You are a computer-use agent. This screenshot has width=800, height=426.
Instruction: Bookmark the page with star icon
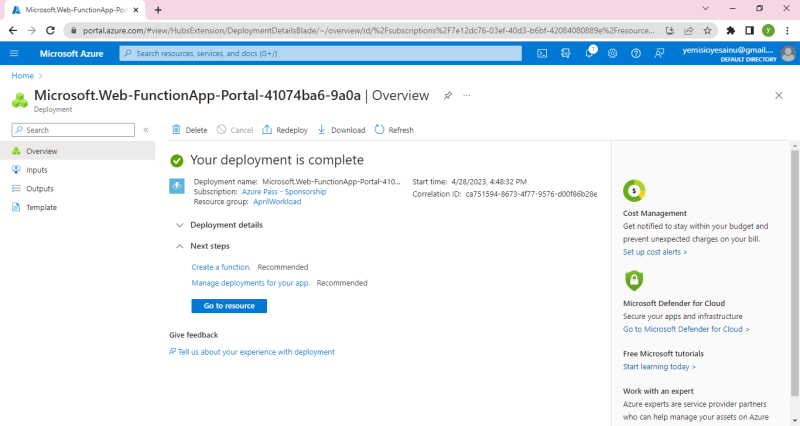[x=707, y=31]
